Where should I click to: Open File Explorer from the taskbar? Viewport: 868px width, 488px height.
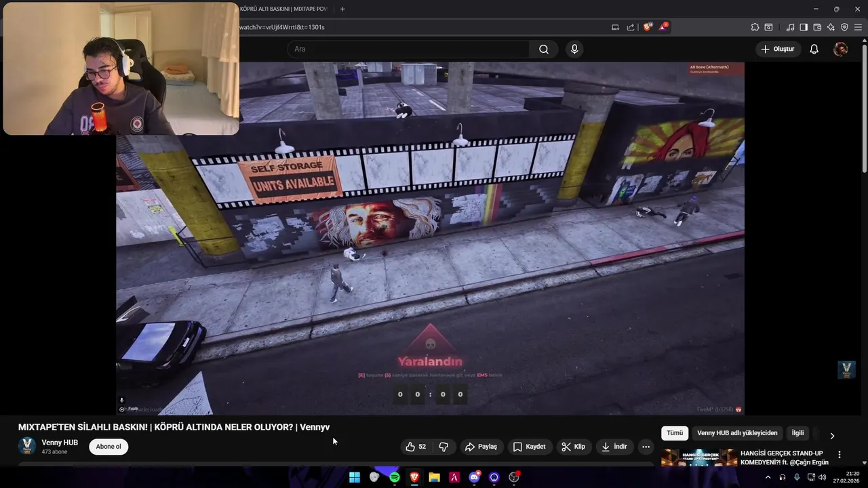point(434,477)
